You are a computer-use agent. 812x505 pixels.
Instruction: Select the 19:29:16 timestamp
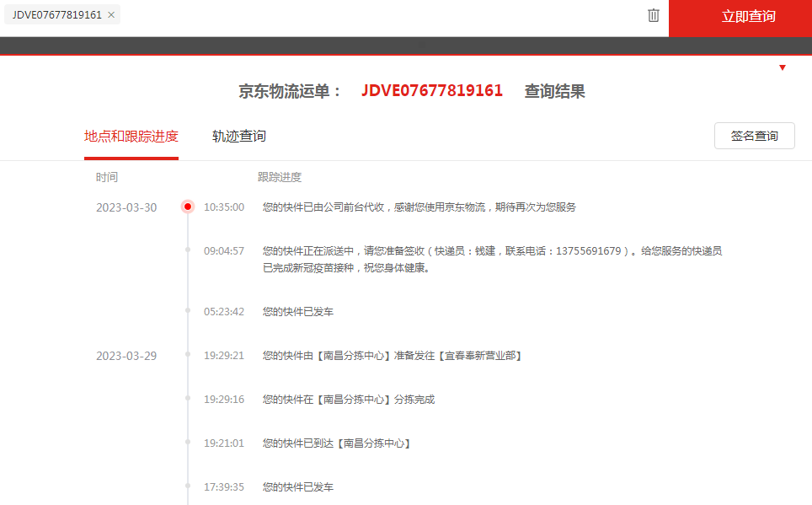coord(224,400)
